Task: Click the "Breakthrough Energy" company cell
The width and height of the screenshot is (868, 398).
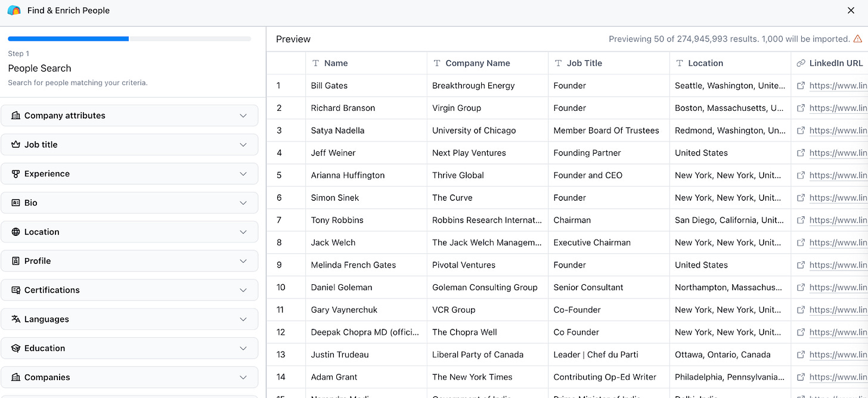Action: click(x=488, y=86)
